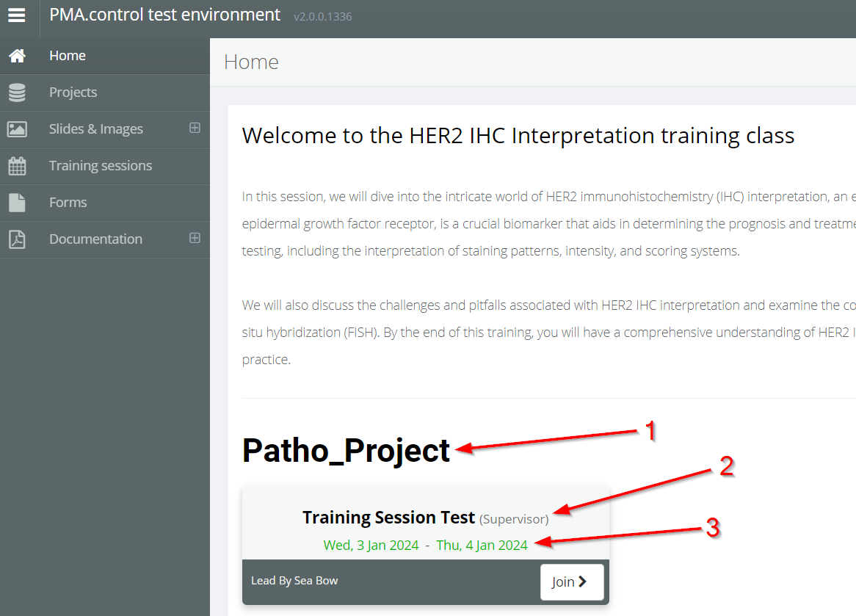Select Training sessions text in sidebar
This screenshot has width=856, height=616.
click(101, 166)
